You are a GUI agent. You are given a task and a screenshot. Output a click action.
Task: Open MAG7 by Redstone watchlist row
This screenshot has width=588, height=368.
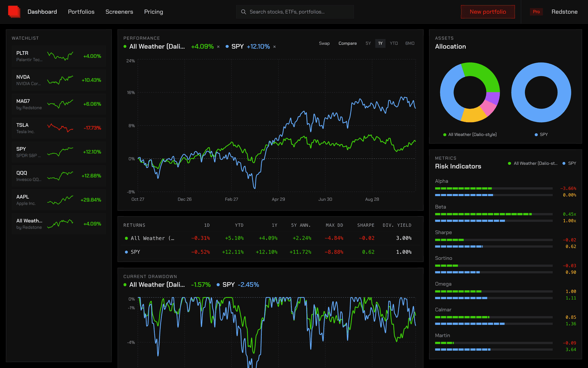click(x=59, y=104)
